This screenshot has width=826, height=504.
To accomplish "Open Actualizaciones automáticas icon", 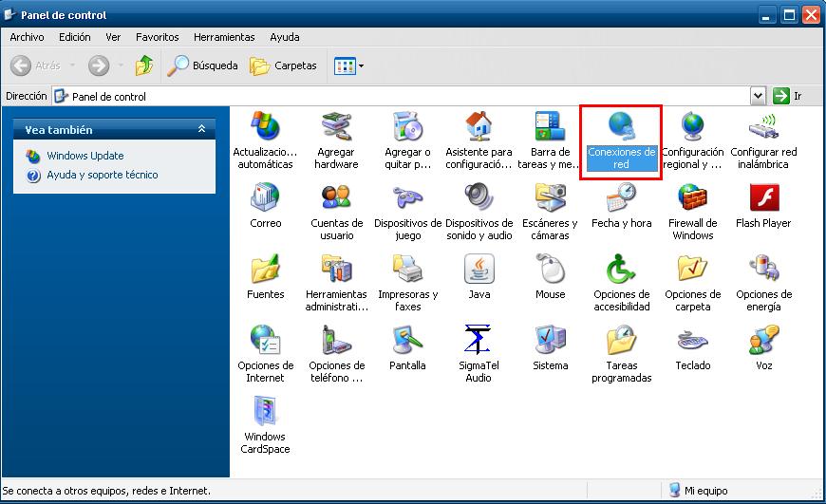I will [x=266, y=127].
